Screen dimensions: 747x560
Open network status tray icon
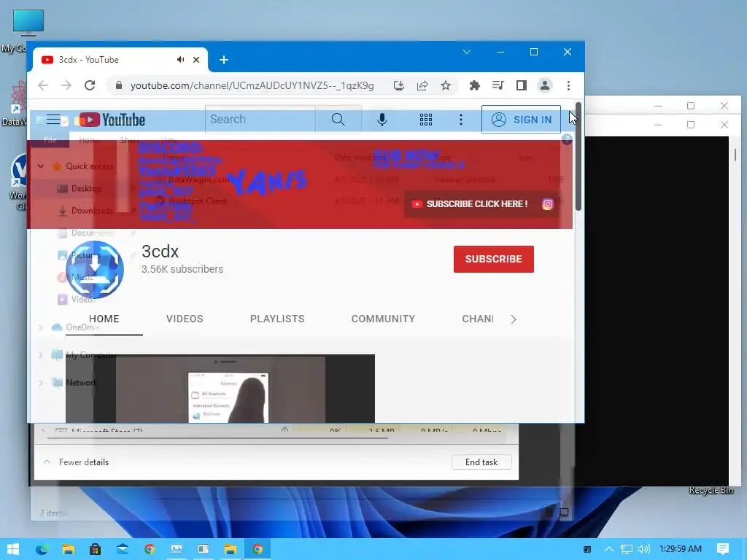pos(627,549)
